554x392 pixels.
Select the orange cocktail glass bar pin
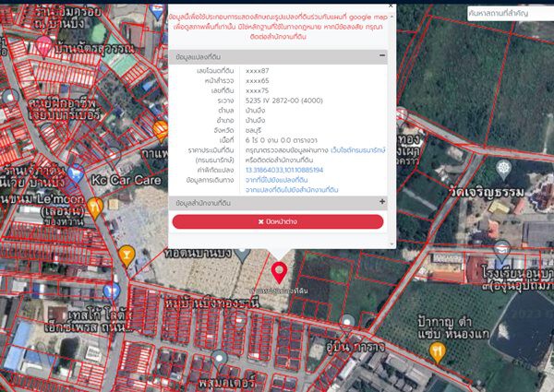[126, 255]
